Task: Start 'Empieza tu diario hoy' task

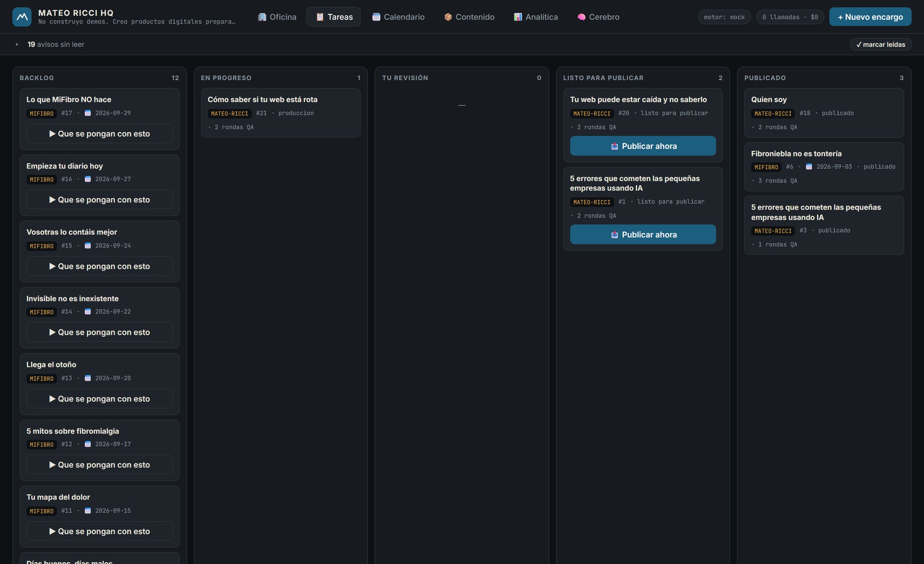Action: click(x=99, y=200)
